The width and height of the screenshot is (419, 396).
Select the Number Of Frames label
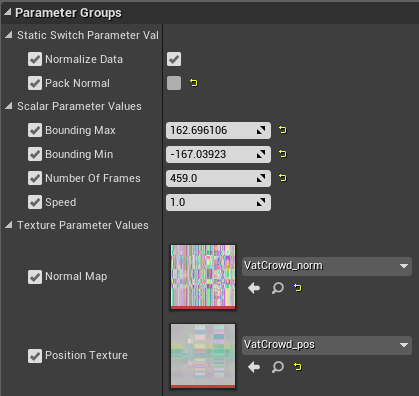(93, 178)
